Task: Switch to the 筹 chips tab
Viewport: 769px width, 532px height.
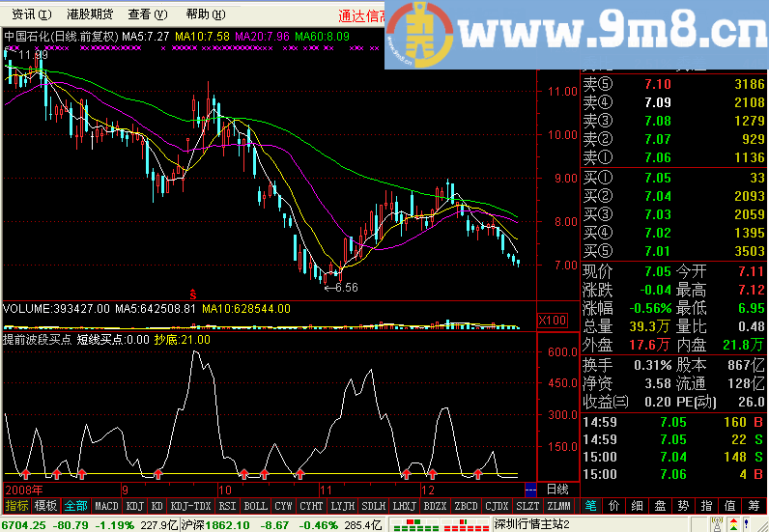Action: pos(754,506)
